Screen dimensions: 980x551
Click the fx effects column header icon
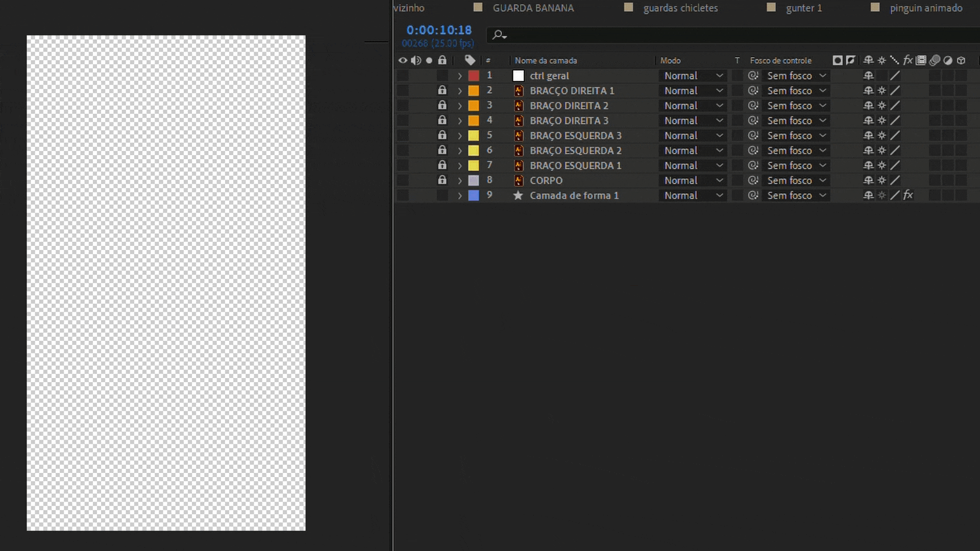point(908,60)
